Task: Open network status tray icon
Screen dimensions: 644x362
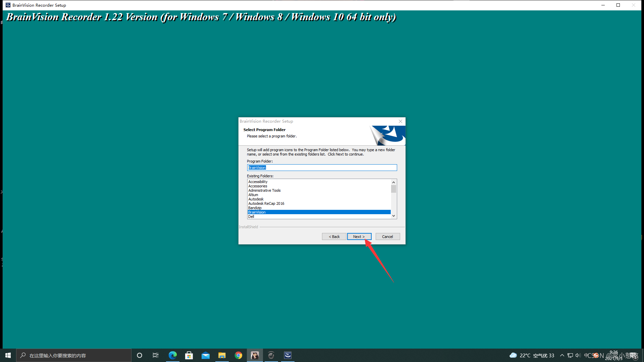Action: 570,355
